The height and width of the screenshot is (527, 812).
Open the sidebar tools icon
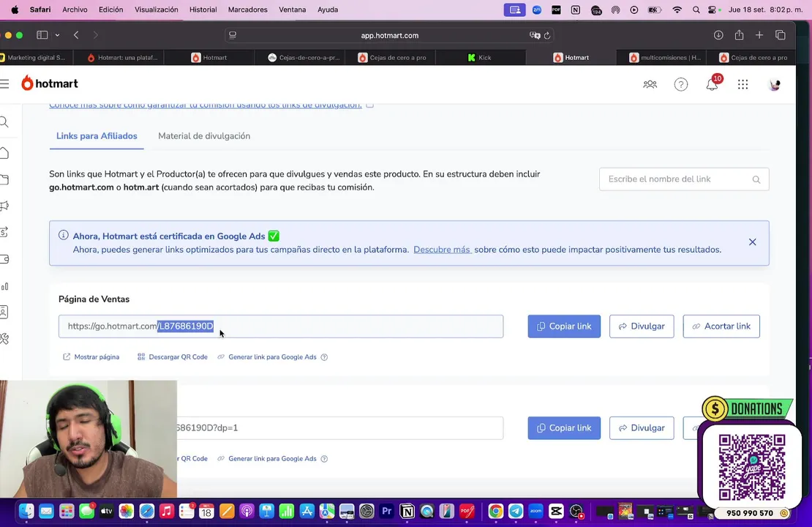[4, 339]
